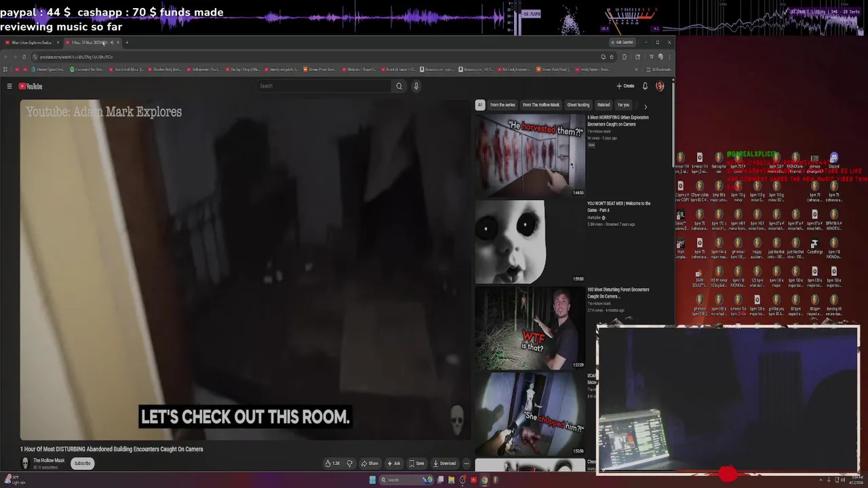Open "He harvested them?!" video thumbnail

point(530,155)
